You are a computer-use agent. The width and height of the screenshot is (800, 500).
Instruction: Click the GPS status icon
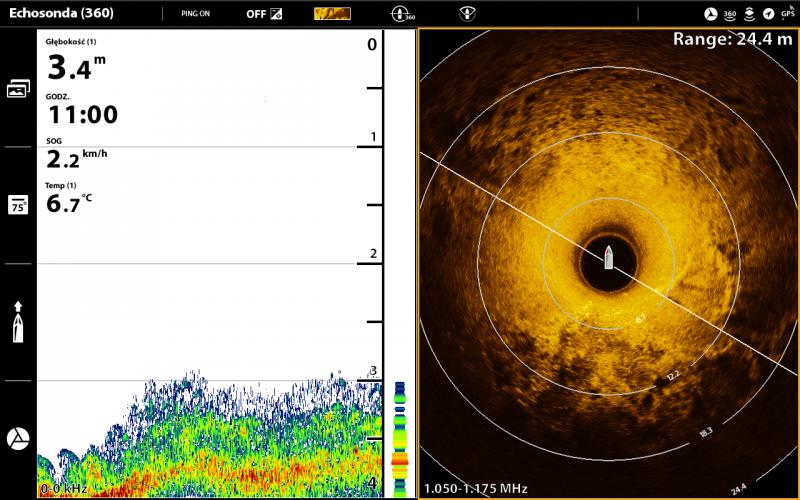point(787,14)
